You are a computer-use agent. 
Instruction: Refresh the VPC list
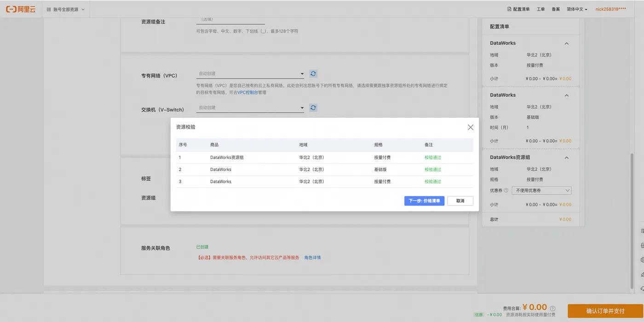313,74
